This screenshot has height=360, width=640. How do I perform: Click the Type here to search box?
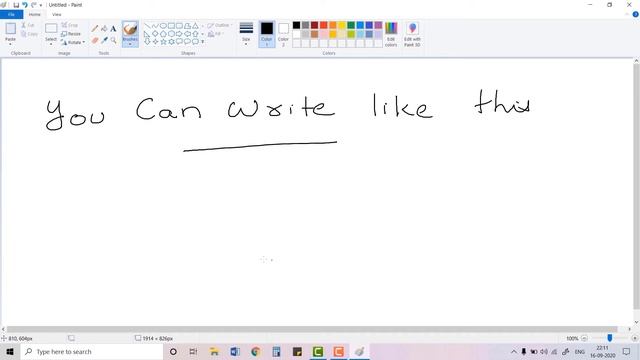tap(91, 351)
